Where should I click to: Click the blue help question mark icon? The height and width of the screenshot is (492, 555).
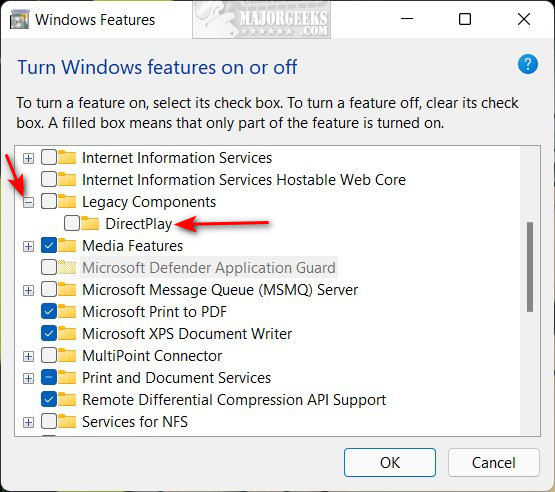click(528, 64)
